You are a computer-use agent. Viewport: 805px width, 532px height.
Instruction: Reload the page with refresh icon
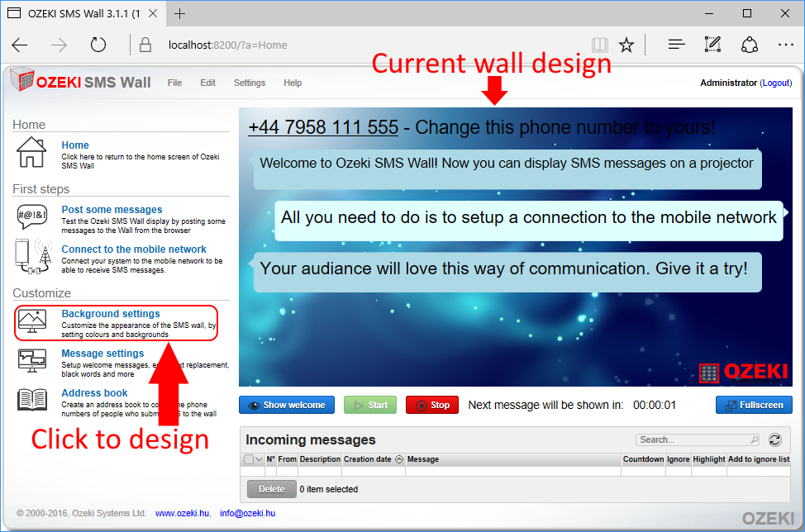pos(98,45)
